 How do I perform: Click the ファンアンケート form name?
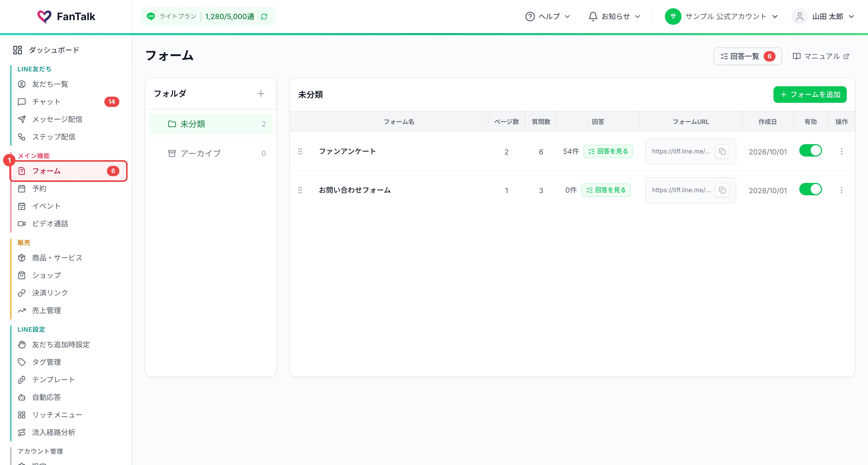tap(347, 152)
